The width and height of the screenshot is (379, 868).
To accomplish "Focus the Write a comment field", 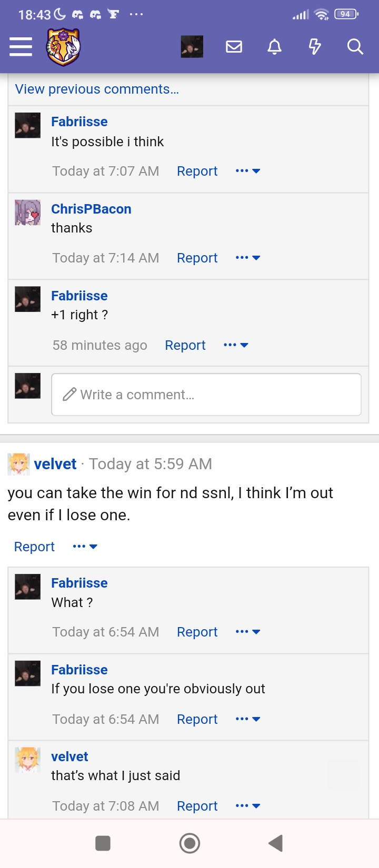I will point(206,395).
